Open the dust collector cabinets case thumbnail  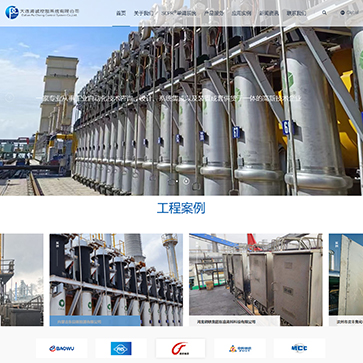[x=256, y=280]
